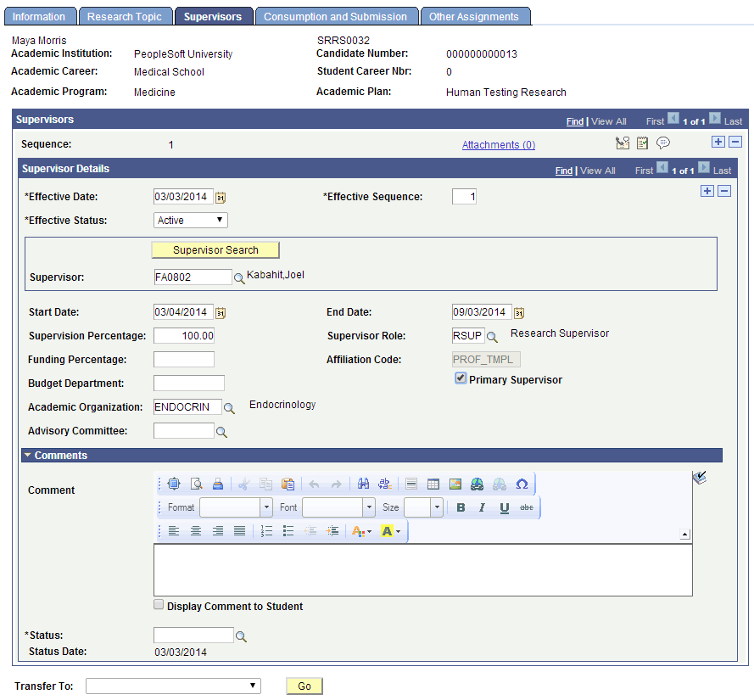The image size is (754, 700).
Task: Open the insert table tool in the comment editor
Action: tap(433, 484)
